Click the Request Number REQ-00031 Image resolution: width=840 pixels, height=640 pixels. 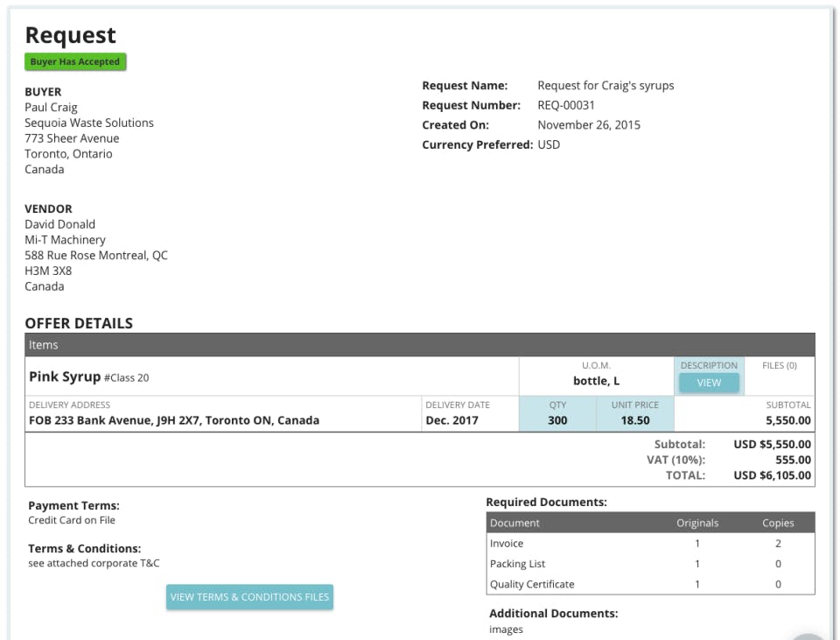[566, 105]
